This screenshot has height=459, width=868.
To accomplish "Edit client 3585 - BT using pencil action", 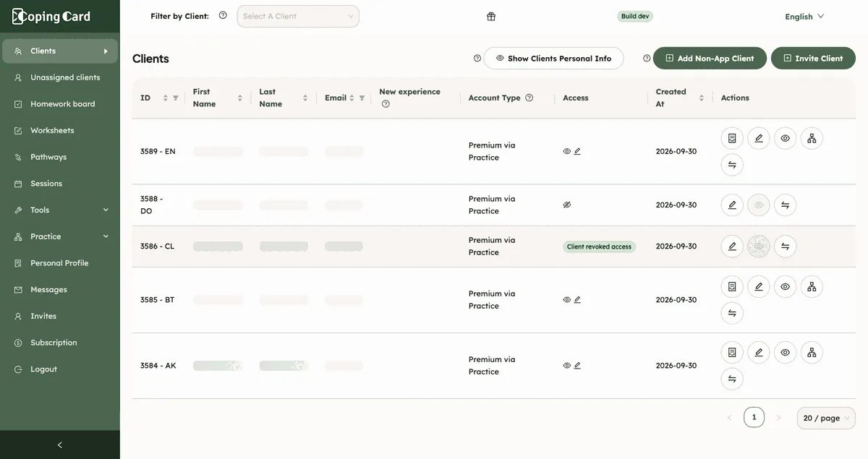I will 759,286.
